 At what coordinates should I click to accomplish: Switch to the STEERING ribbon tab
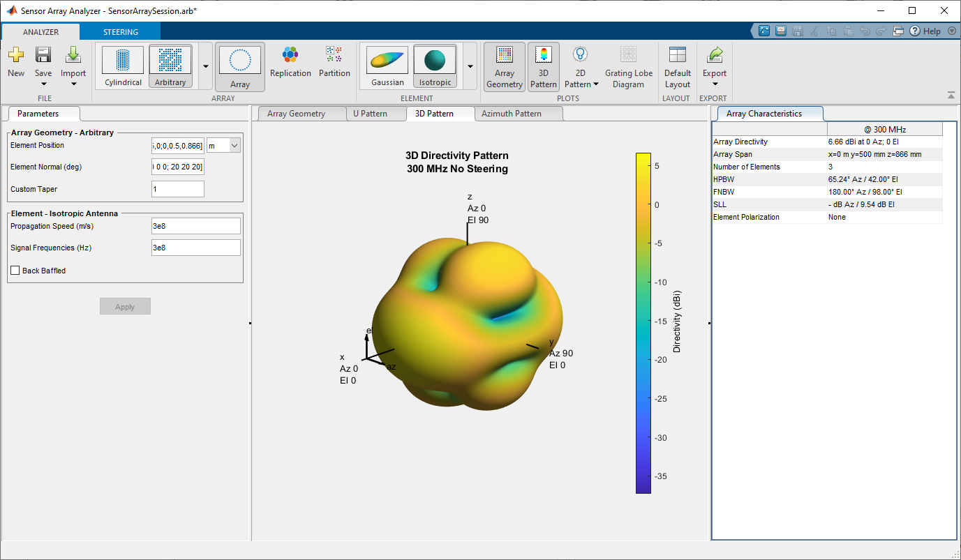tap(121, 32)
